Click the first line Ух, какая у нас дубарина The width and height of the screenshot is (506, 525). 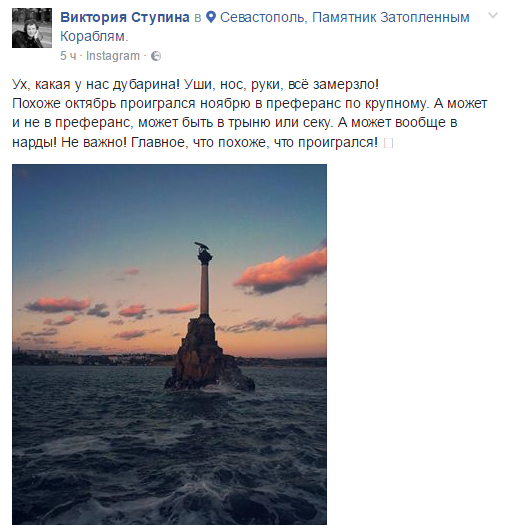coord(195,84)
